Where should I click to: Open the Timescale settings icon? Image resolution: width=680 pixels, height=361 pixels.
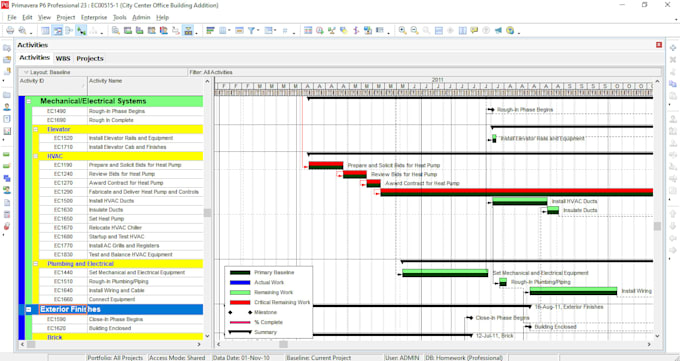[239, 30]
